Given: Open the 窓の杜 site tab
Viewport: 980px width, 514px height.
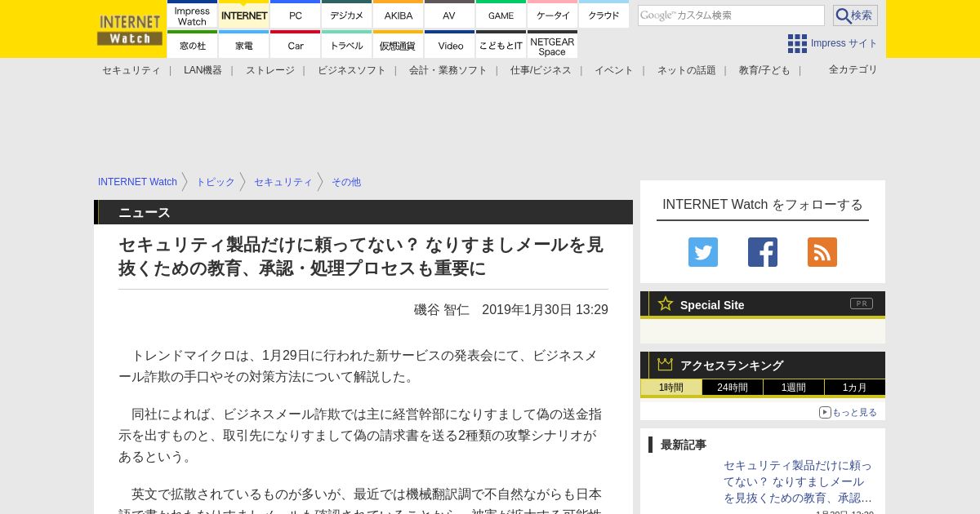Looking at the screenshot, I should [x=193, y=45].
